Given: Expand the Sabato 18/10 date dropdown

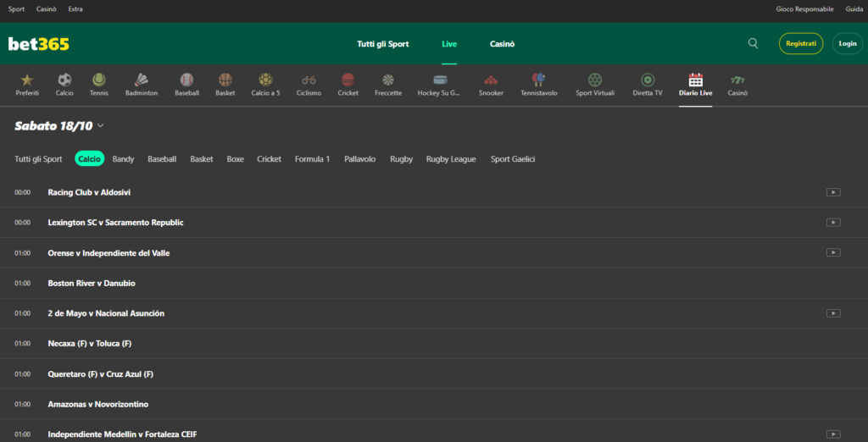Looking at the screenshot, I should click(101, 126).
